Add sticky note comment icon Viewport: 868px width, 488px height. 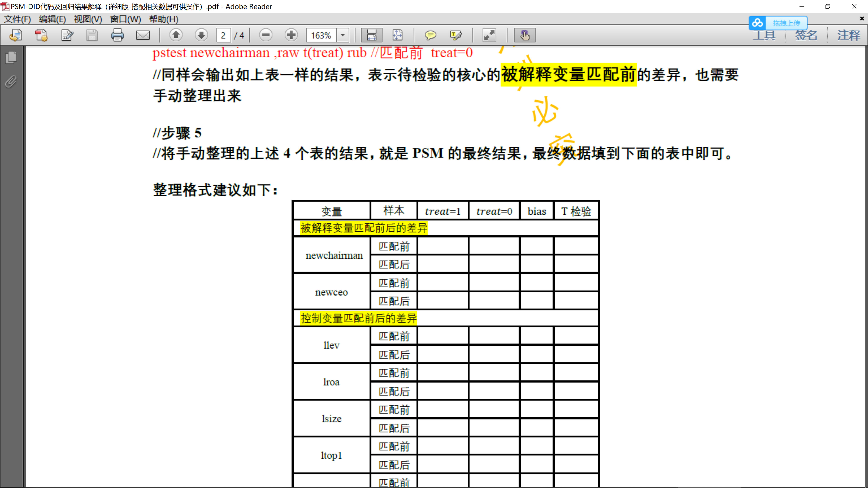pyautogui.click(x=430, y=35)
